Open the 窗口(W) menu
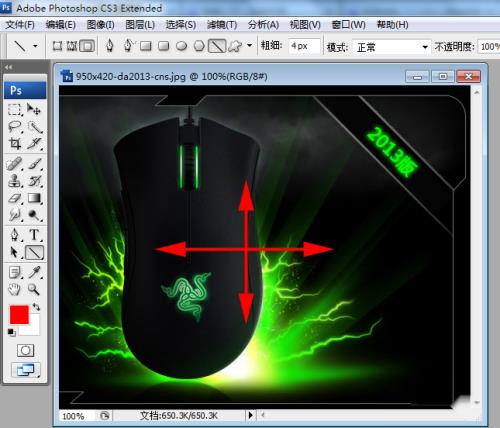Viewport: 500px width, 428px height. pos(348,25)
